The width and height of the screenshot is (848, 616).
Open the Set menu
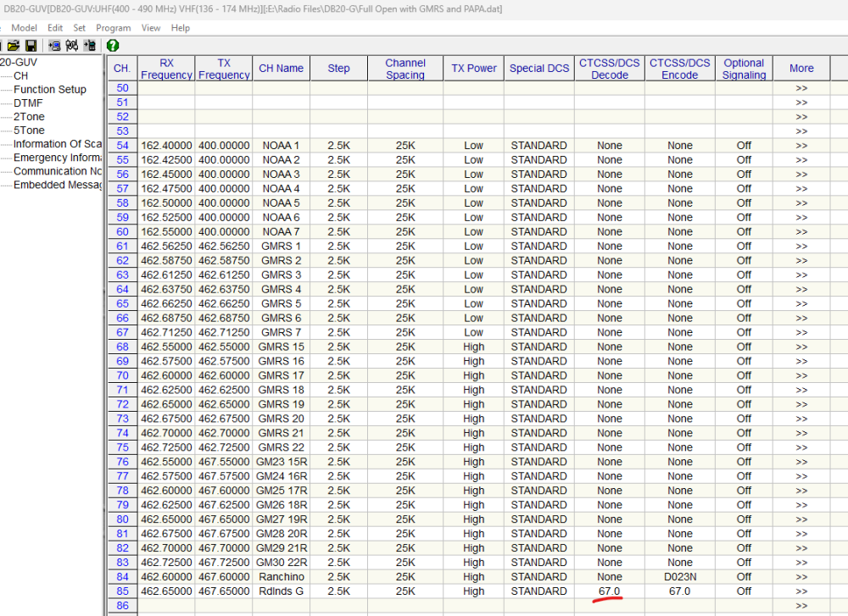[x=79, y=27]
